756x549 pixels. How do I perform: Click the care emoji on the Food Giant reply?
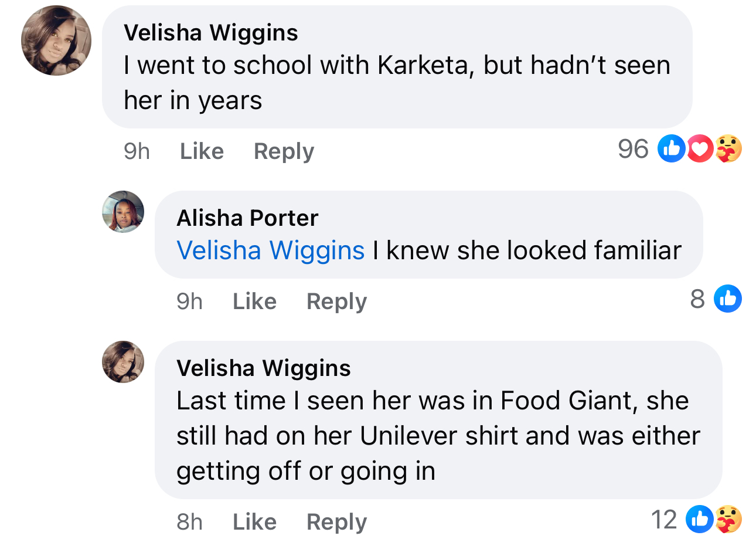tap(728, 519)
